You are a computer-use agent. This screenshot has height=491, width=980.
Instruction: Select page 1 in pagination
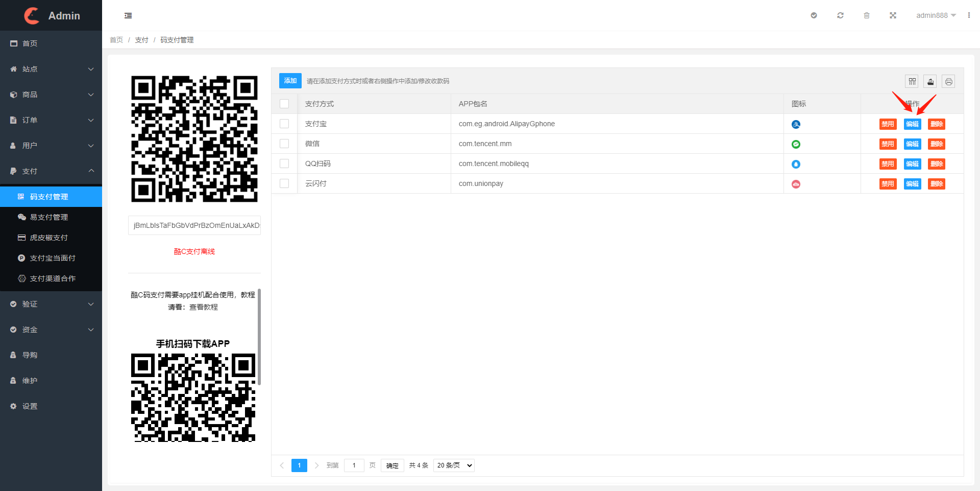(299, 465)
